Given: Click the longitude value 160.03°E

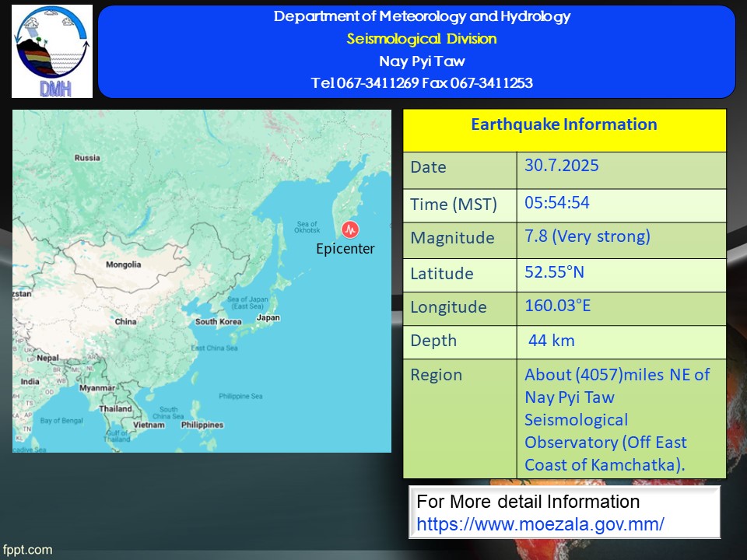Looking at the screenshot, I should (x=558, y=306).
